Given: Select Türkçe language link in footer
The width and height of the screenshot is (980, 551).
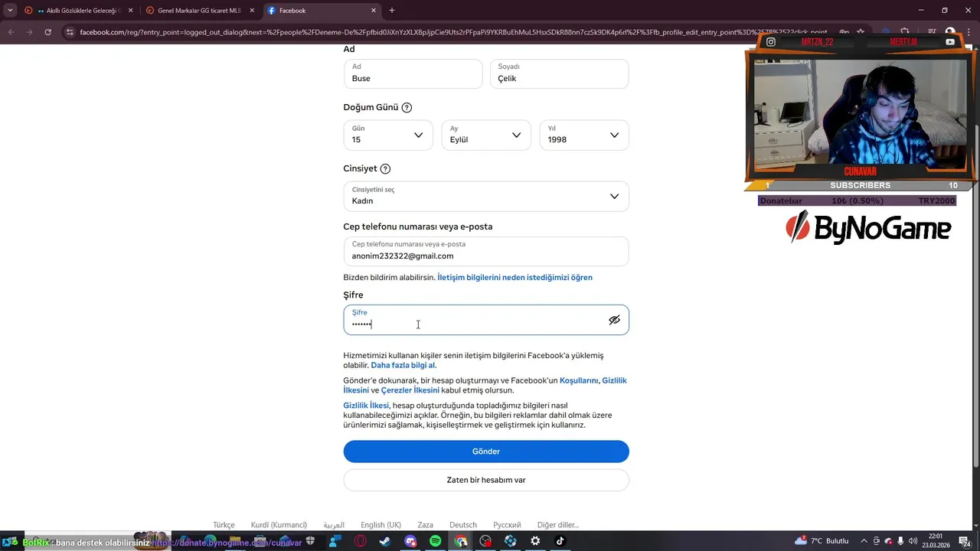Looking at the screenshot, I should point(224,525).
